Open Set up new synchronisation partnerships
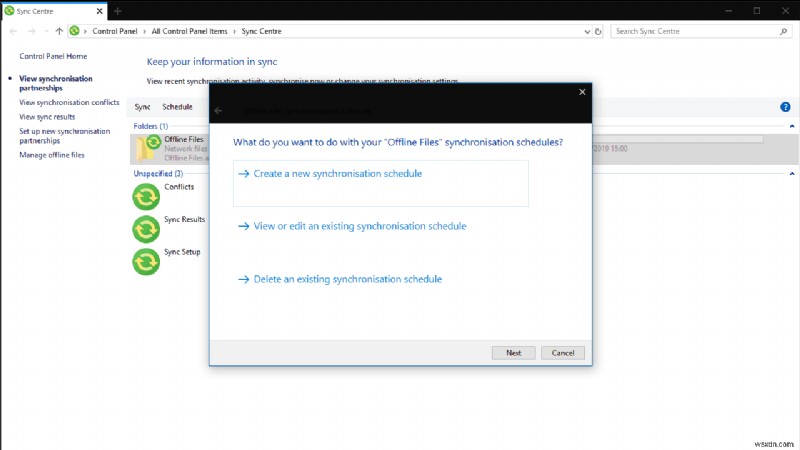 coord(64,136)
